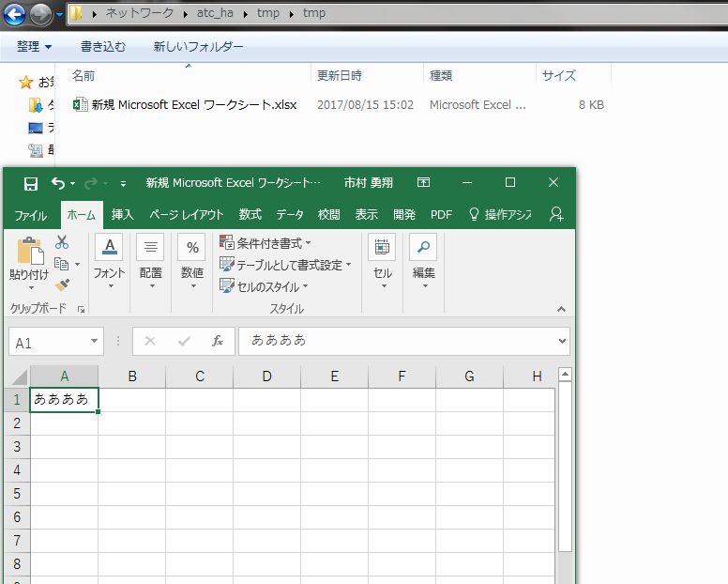Open the フォント group dropdown
The image size is (728, 584).
[x=109, y=262]
